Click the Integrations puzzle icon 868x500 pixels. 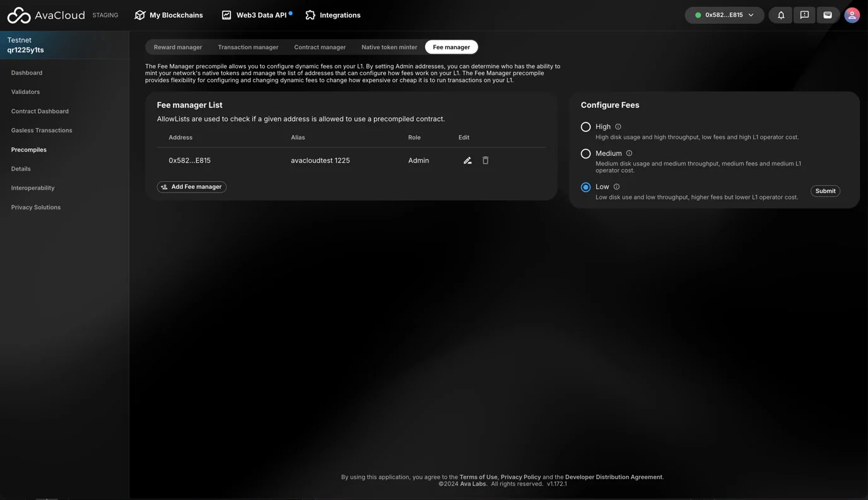[310, 15]
